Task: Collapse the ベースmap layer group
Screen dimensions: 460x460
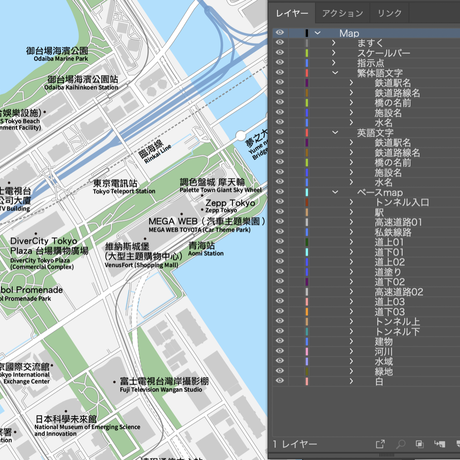Action: coord(335,192)
